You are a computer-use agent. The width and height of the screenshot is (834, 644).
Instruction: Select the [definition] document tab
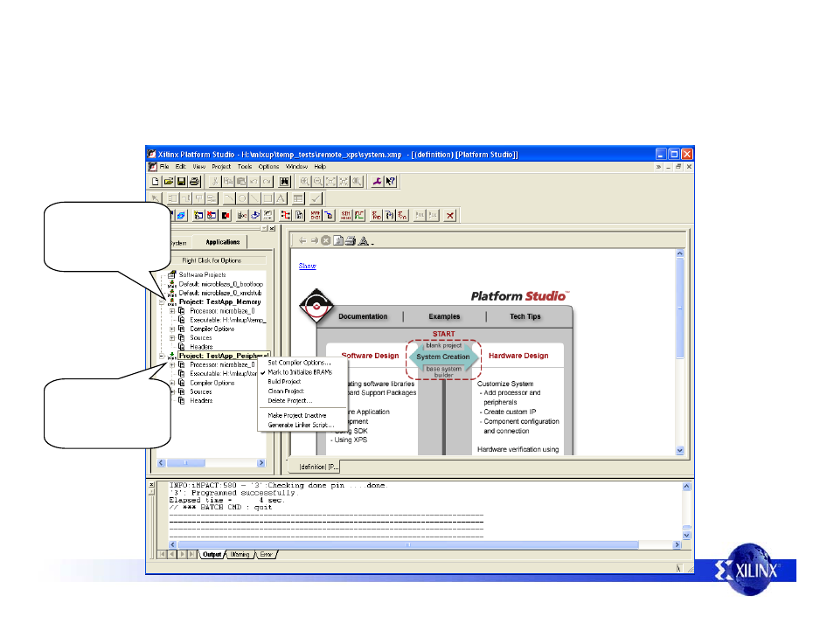coord(318,467)
